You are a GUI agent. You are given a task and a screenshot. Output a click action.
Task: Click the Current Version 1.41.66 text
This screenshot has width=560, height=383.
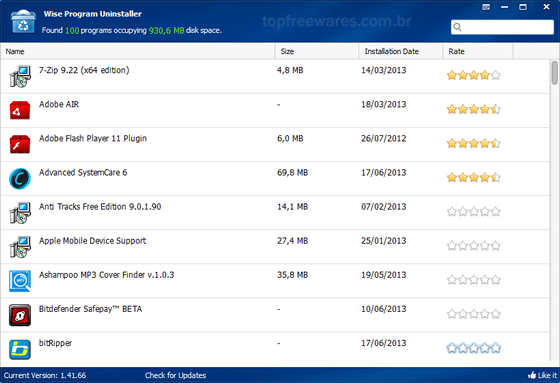point(45,375)
